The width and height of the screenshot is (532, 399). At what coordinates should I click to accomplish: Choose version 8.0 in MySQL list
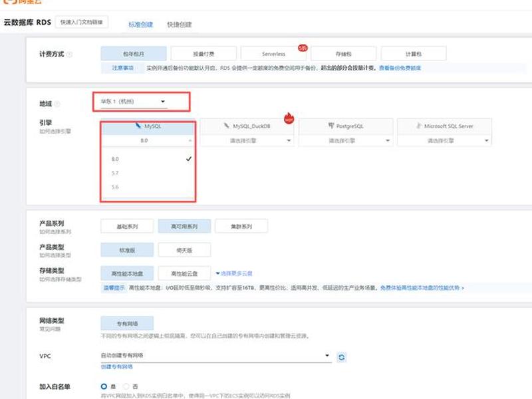pos(148,159)
